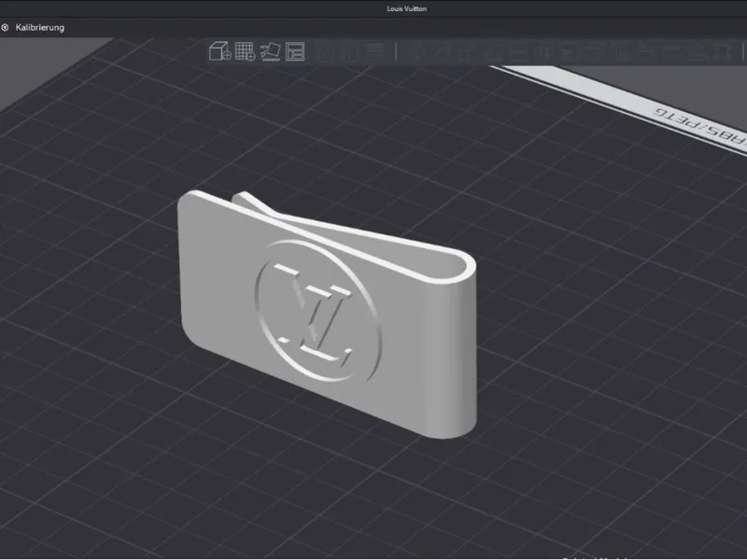This screenshot has height=560, width=747.
Task: Select the money clip 3D model
Action: pos(327,315)
